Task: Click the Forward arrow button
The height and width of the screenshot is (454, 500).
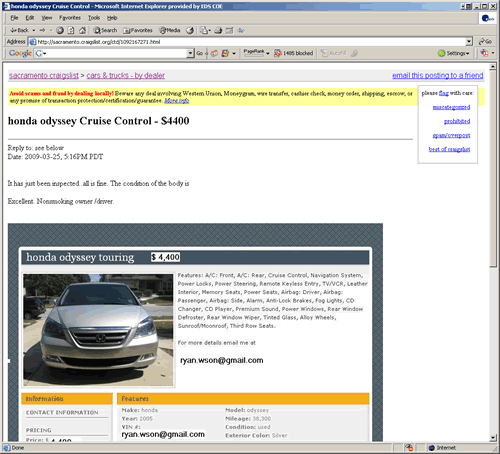Action: click(x=42, y=30)
